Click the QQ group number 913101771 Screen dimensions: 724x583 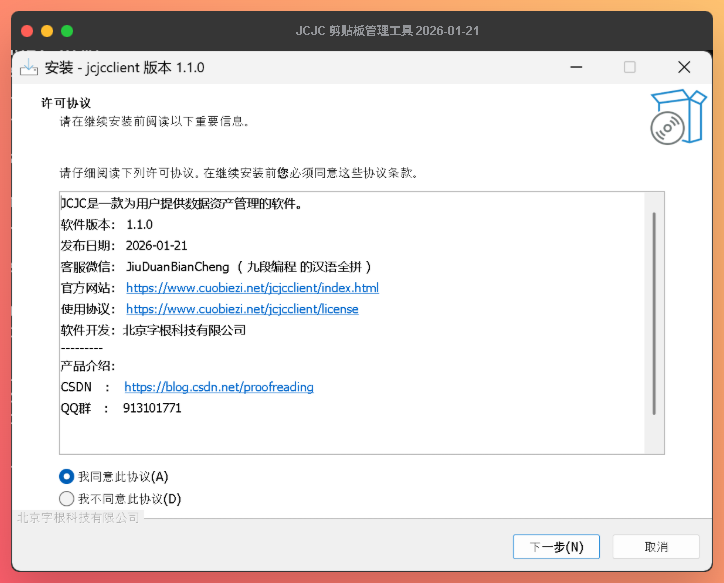coord(152,408)
